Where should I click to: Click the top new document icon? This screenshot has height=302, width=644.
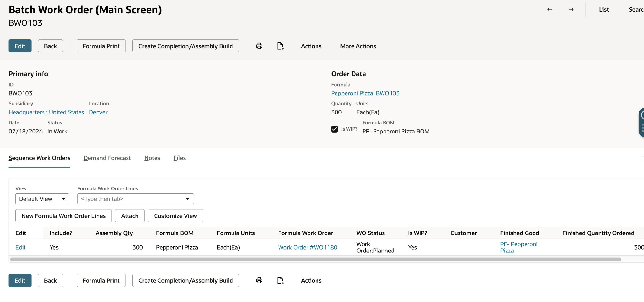tap(280, 46)
